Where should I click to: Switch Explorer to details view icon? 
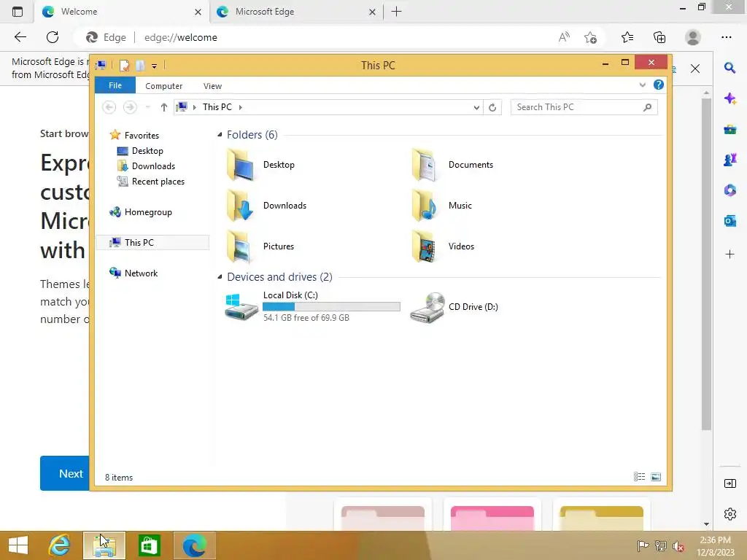point(639,477)
